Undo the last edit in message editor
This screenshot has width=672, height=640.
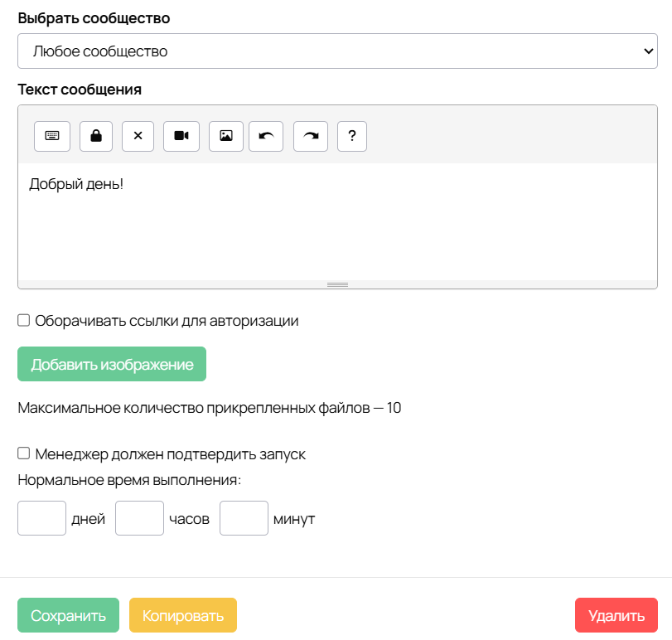(x=266, y=136)
